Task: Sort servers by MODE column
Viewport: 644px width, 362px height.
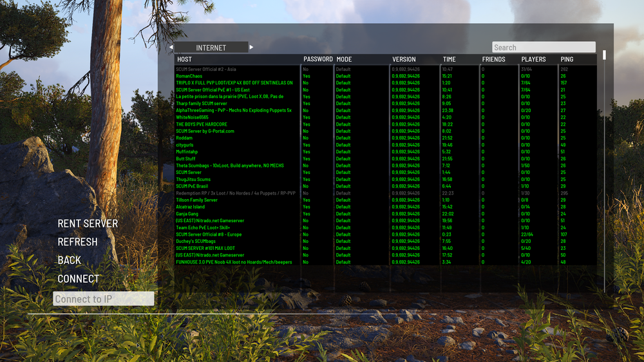Action: 344,59
